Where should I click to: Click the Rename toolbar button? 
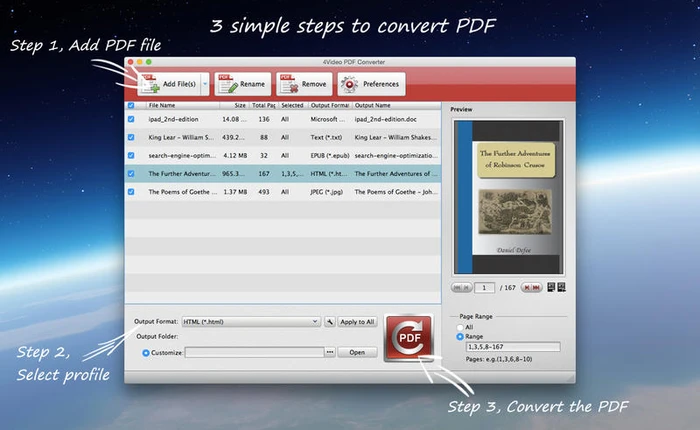pos(241,85)
